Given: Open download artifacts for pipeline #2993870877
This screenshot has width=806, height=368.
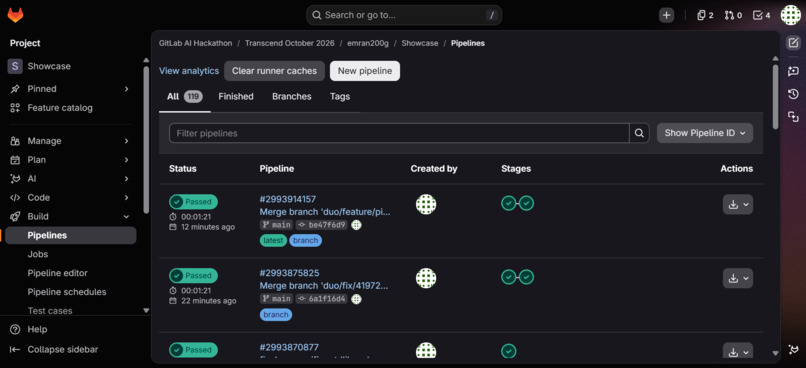Looking at the screenshot, I should [x=738, y=352].
